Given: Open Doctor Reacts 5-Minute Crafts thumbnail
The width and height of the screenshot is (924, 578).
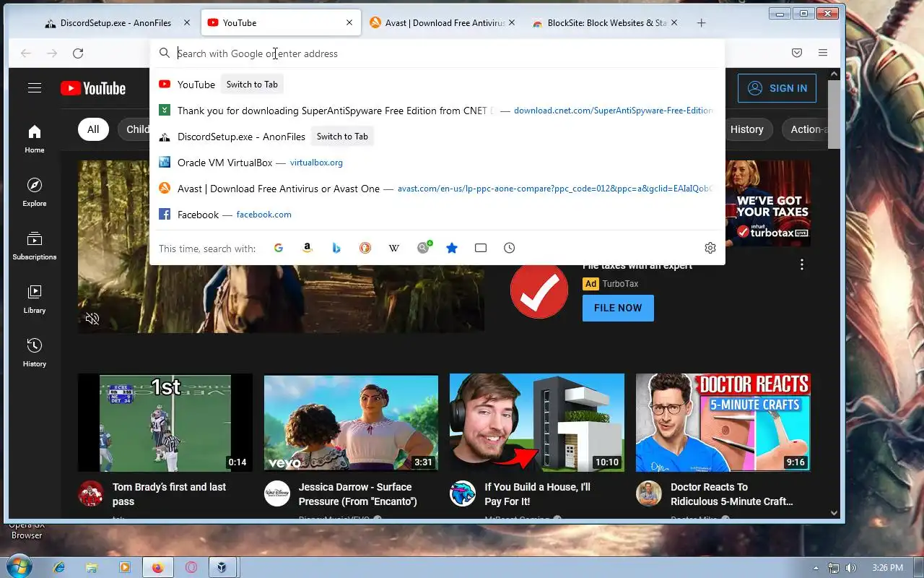Looking at the screenshot, I should pyautogui.click(x=723, y=423).
